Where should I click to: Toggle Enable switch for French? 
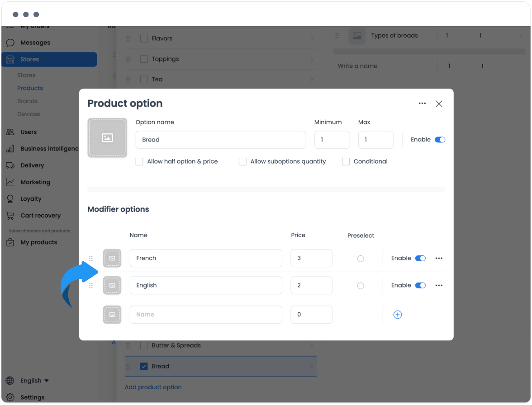point(420,258)
